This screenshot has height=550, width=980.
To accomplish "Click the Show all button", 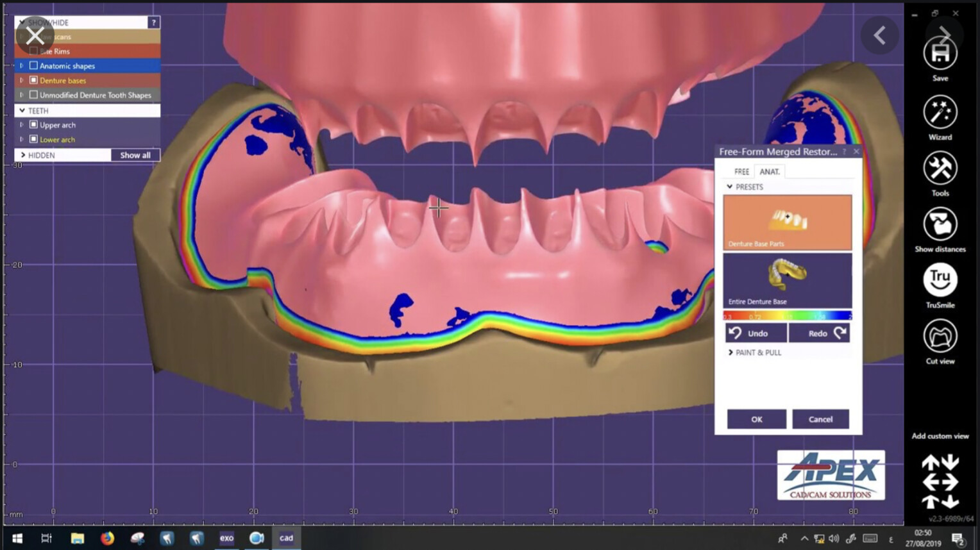I will [x=135, y=155].
